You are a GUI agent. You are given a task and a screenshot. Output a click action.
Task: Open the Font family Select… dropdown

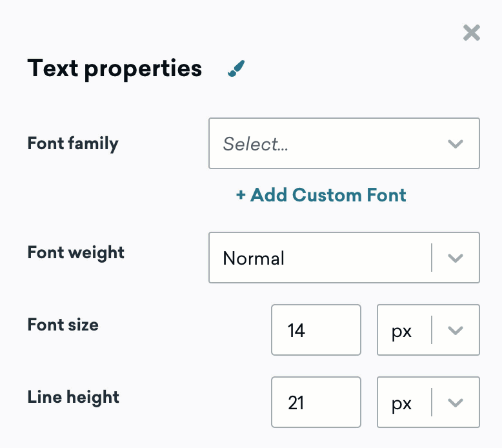pos(344,143)
